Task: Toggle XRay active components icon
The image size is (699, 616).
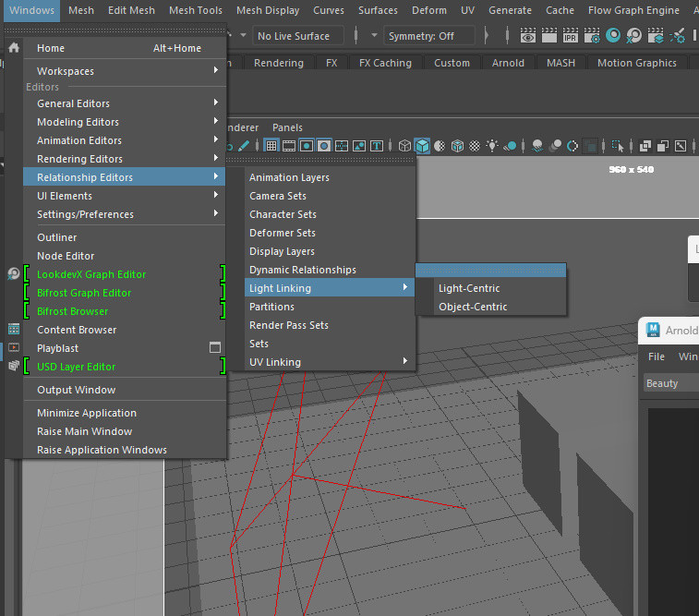Action: pos(663,146)
